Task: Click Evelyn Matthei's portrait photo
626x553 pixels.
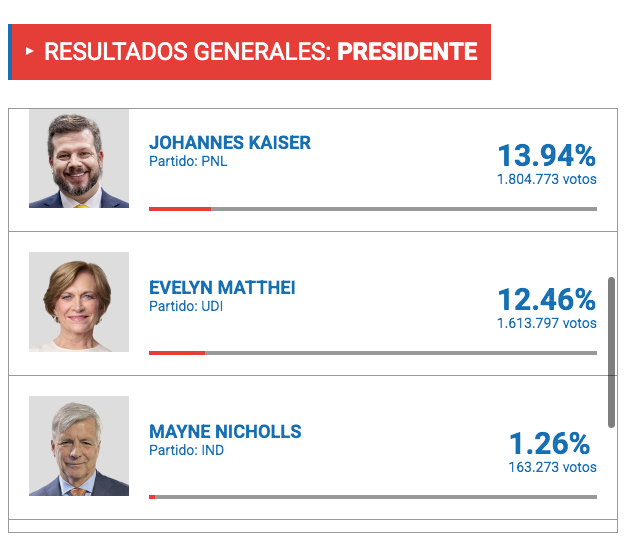Action: 79,302
